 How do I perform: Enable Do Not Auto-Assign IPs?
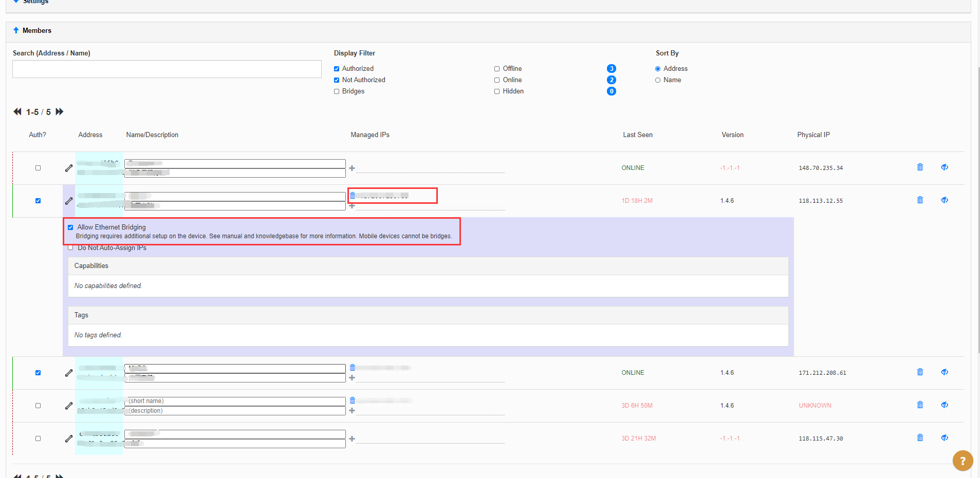70,248
